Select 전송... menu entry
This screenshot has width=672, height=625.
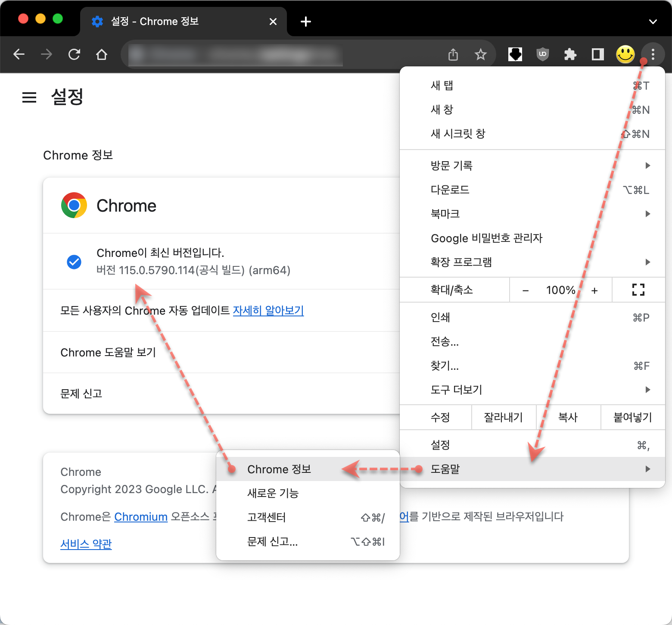[x=532, y=341]
